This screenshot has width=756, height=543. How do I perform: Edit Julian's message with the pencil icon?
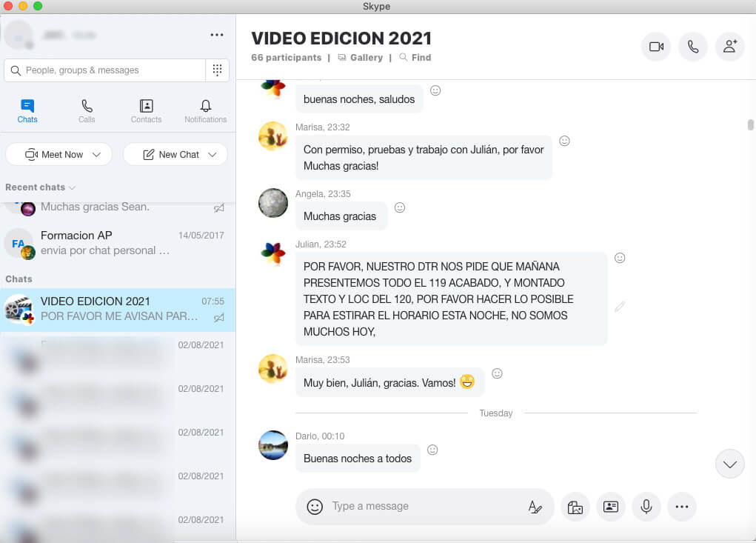[x=620, y=306]
